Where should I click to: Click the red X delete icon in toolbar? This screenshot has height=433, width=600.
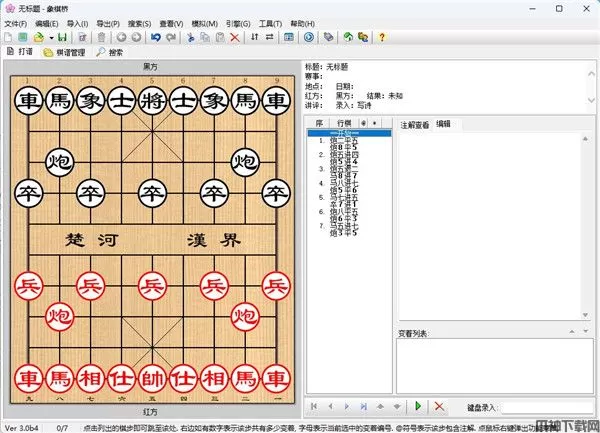coord(234,37)
